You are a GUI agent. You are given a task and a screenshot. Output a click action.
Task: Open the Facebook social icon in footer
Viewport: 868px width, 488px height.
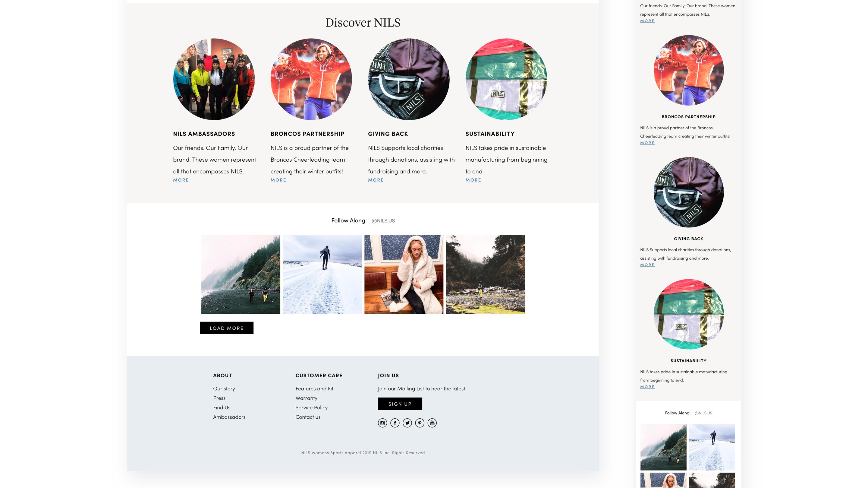click(x=395, y=423)
